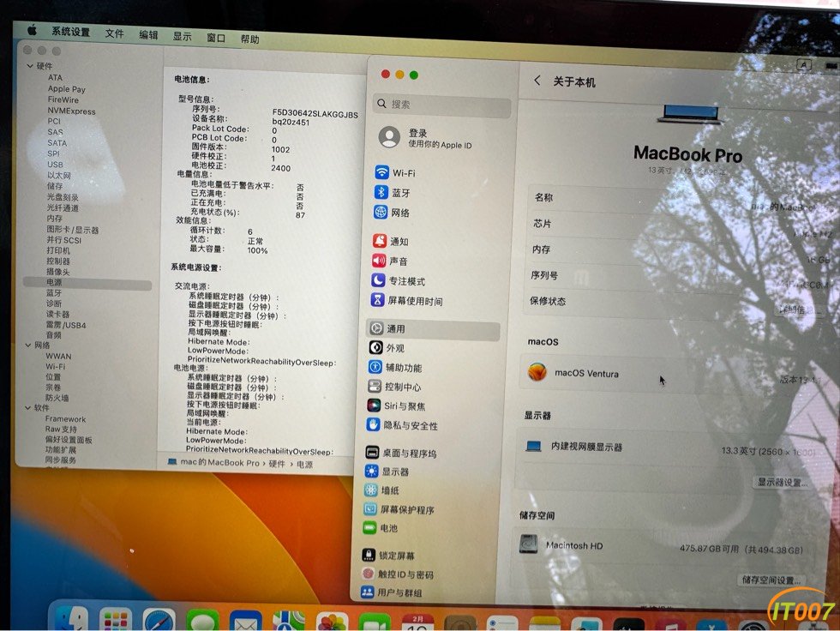
Task: Open 系统设置 menu in menu bar
Action: [70, 32]
